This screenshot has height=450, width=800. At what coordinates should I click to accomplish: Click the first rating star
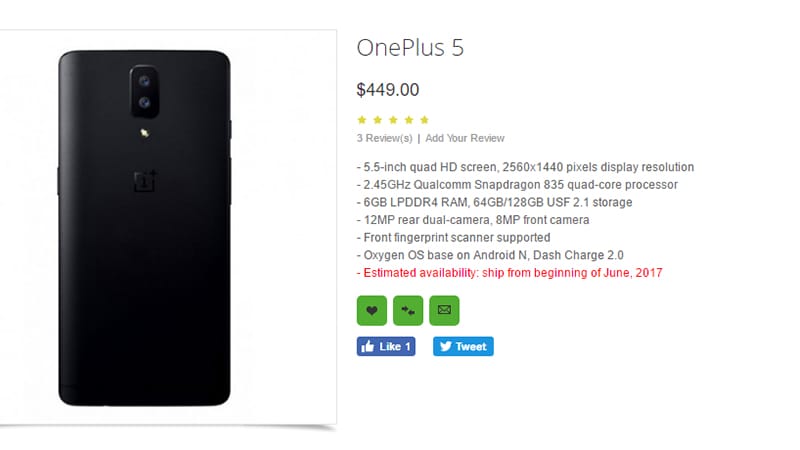point(362,120)
